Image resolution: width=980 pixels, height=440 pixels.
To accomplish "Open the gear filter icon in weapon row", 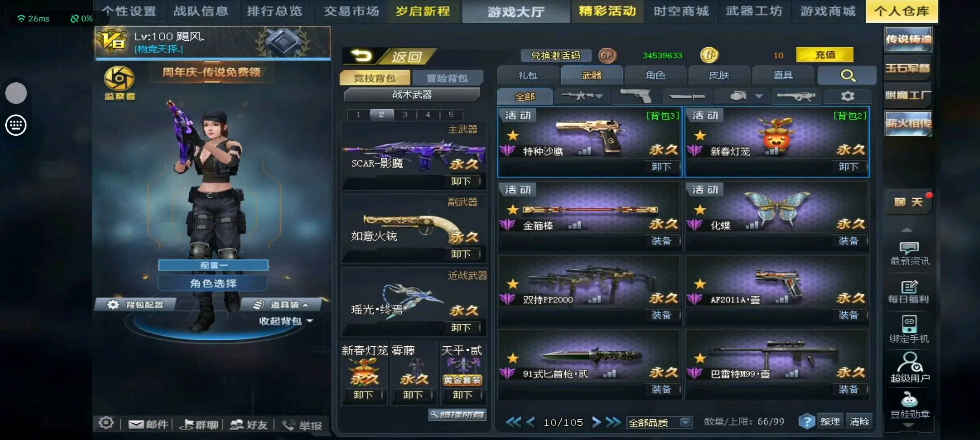I will pyautogui.click(x=847, y=97).
